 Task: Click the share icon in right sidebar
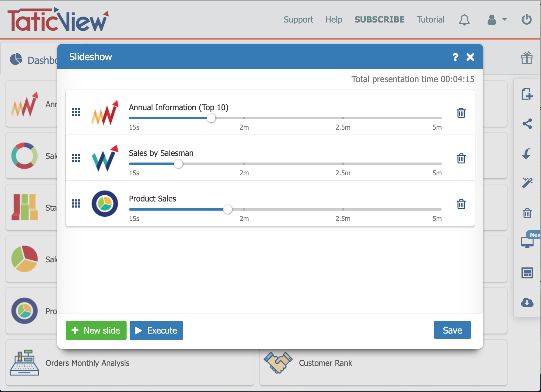tap(527, 124)
